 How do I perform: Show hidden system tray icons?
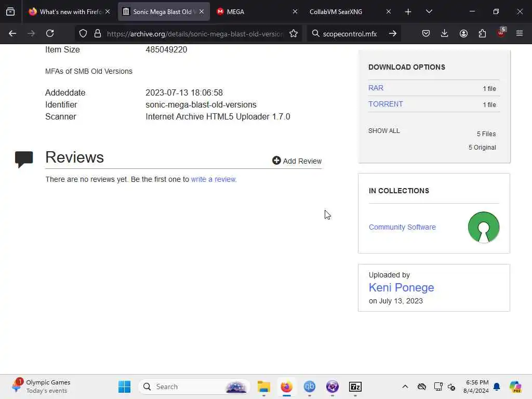[405, 387]
